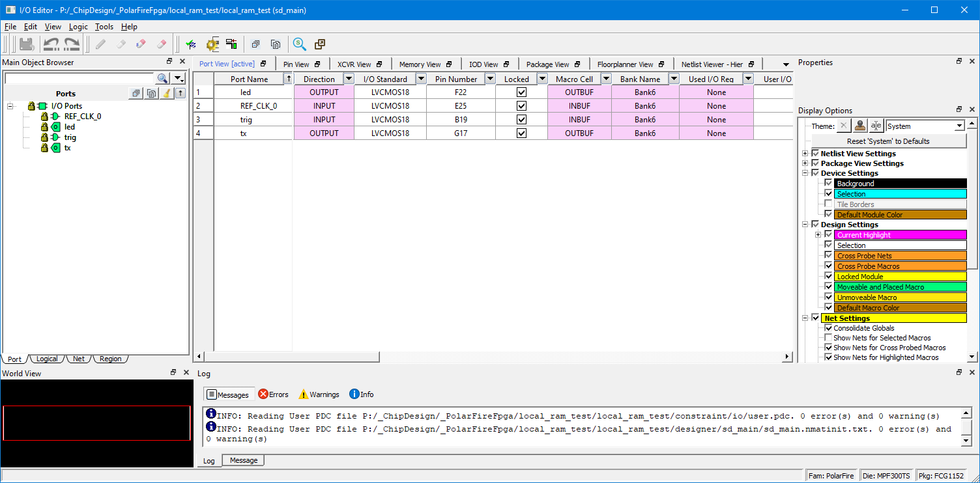Collapse the I/O Ports tree node
Screen dimensions: 980x483
click(x=10, y=106)
